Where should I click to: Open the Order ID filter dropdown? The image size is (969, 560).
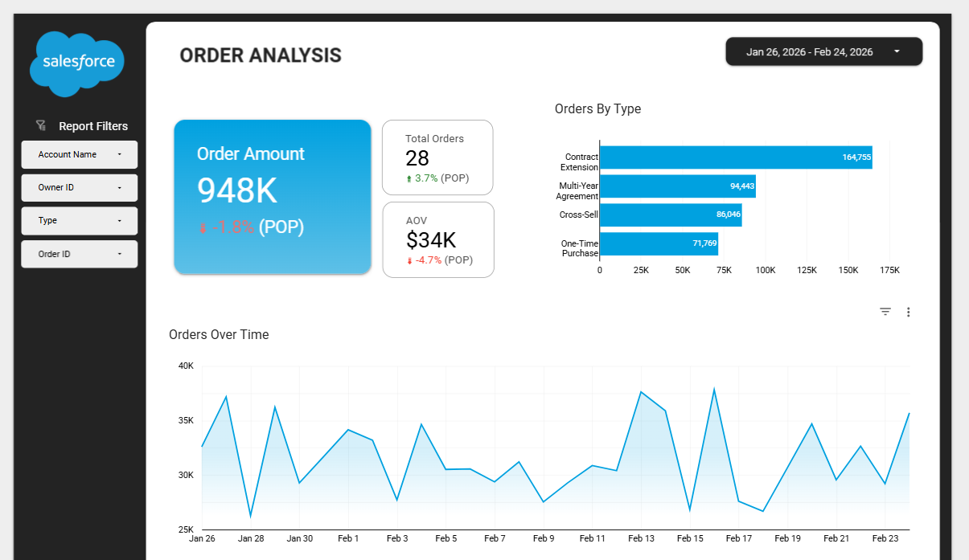click(79, 254)
